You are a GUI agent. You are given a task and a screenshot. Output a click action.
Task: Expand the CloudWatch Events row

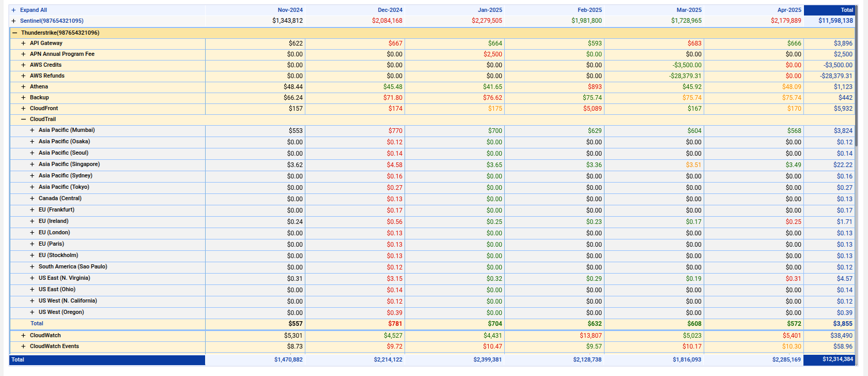coord(23,347)
